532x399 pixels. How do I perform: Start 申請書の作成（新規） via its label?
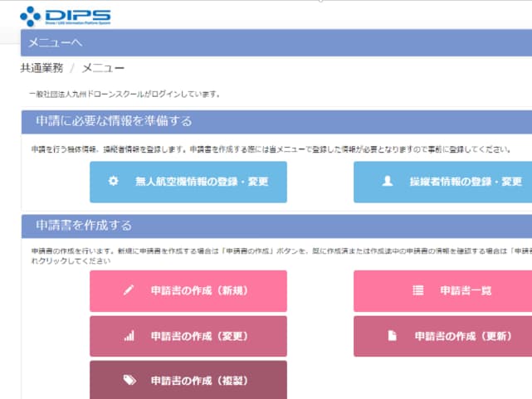pos(200,290)
